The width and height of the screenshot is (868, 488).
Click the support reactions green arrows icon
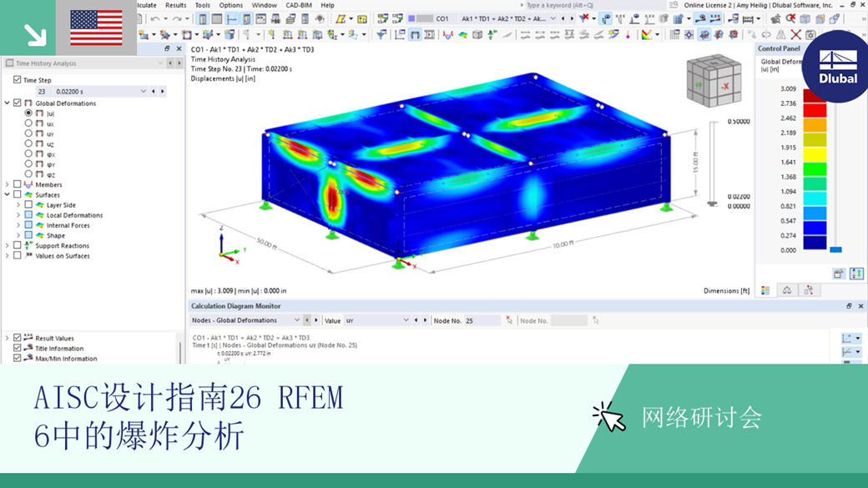(x=492, y=35)
